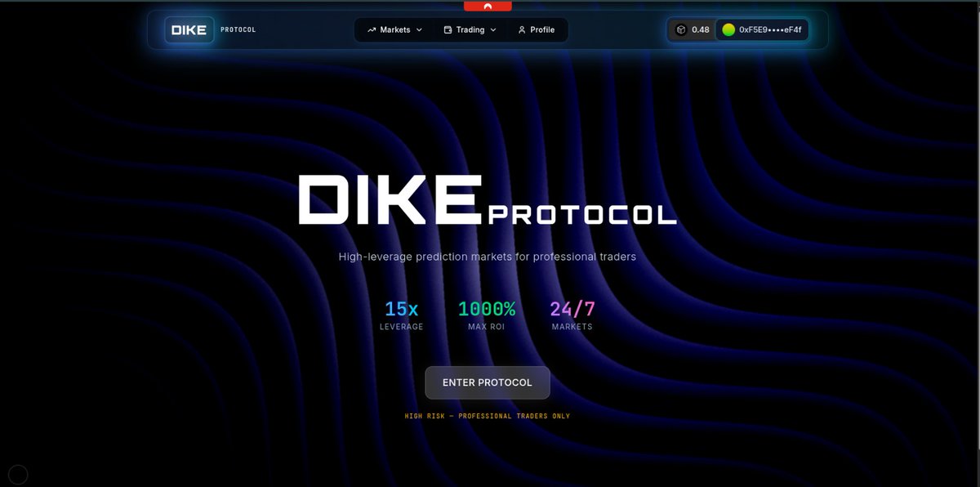Click the ENTER PROTOCOL button
This screenshot has width=980, height=487.
click(488, 382)
